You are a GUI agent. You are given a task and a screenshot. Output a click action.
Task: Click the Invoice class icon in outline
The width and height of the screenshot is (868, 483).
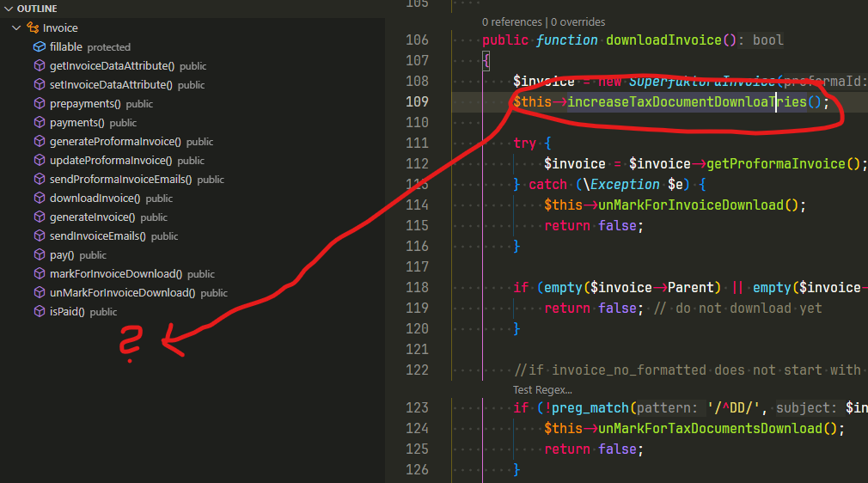point(33,28)
